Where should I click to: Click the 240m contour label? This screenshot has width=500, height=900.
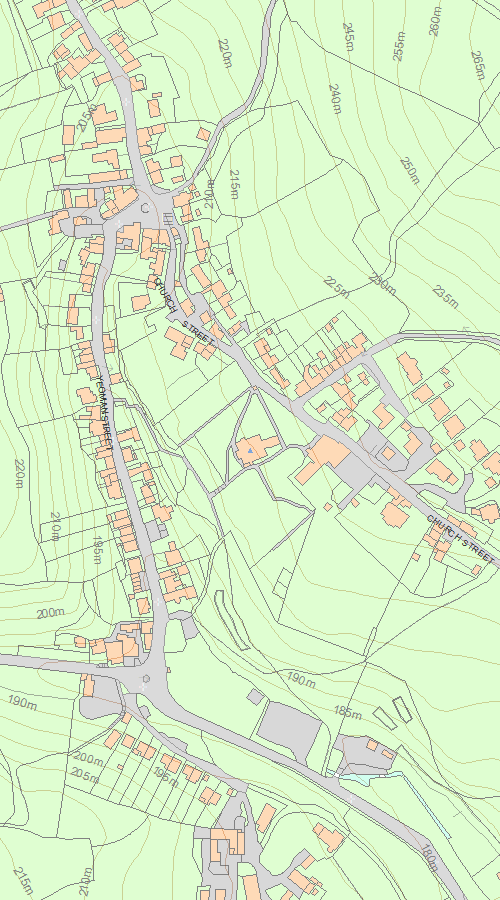pos(335,98)
